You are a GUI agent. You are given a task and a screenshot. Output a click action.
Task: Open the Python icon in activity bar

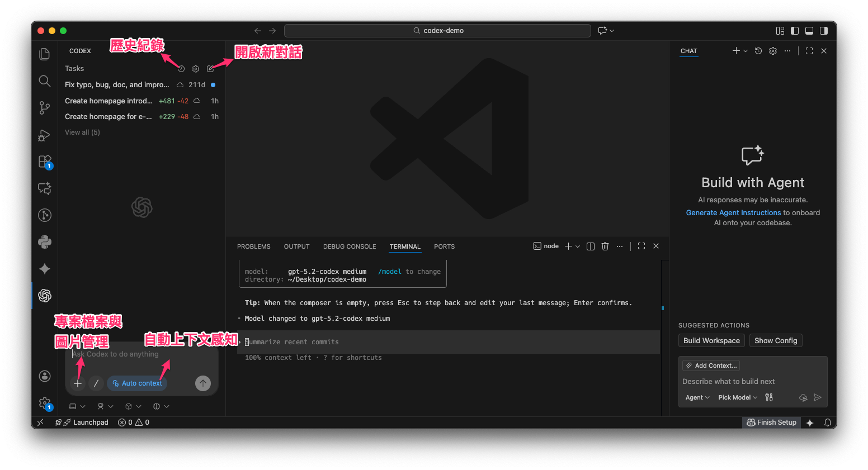[45, 241]
